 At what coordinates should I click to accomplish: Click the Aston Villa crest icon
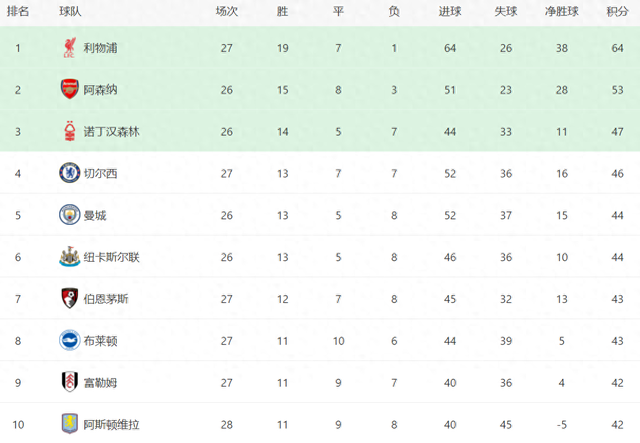pyautogui.click(x=70, y=424)
